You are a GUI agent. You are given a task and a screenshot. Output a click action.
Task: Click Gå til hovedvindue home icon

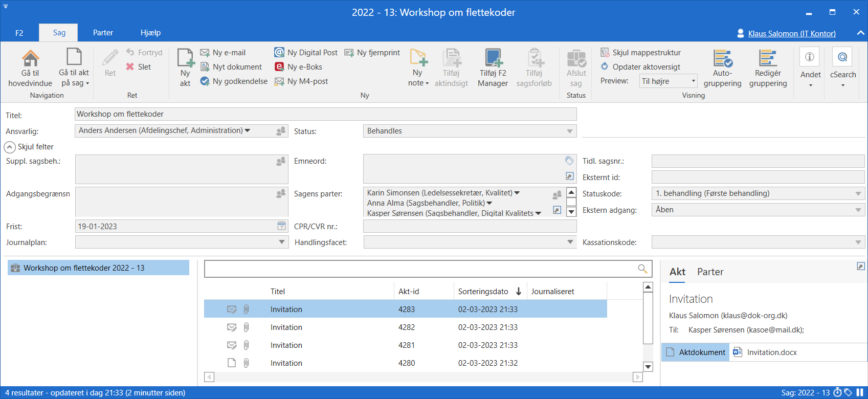(30, 58)
